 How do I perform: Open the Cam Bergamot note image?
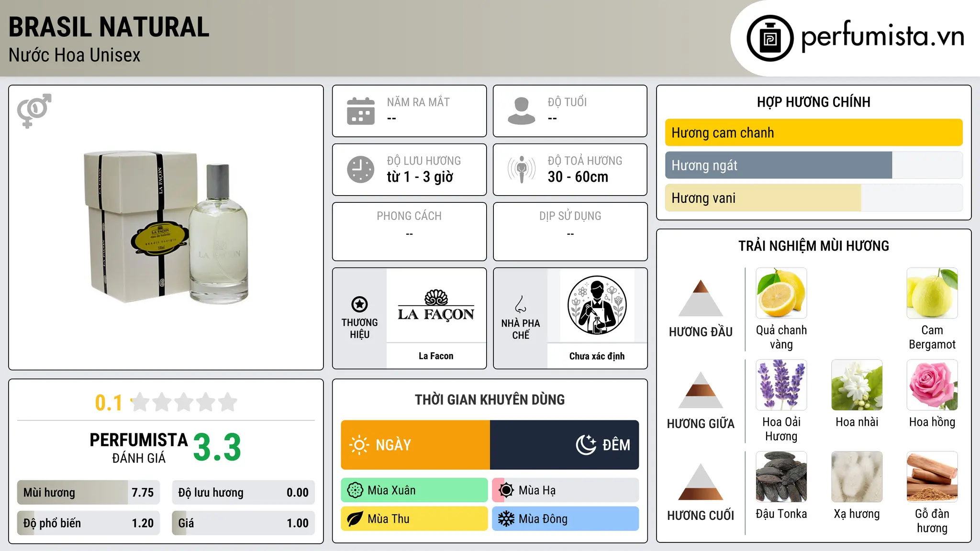tap(932, 293)
